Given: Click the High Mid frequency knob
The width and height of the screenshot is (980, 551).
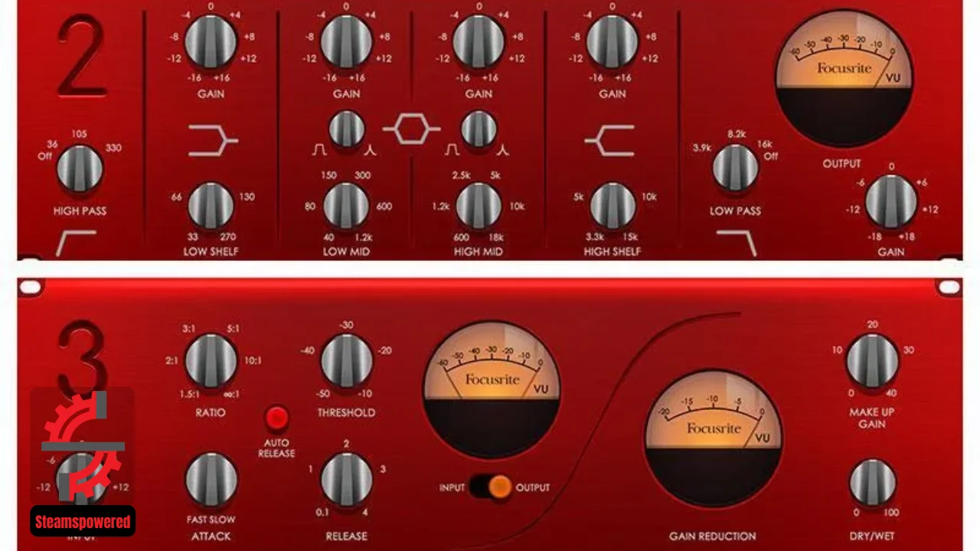Looking at the screenshot, I should [x=479, y=206].
